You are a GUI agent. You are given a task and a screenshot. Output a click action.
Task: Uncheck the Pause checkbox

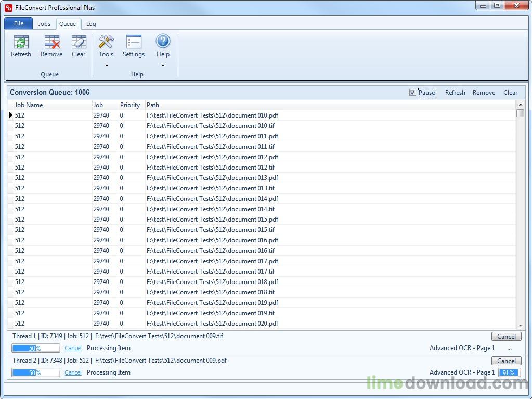tap(412, 92)
